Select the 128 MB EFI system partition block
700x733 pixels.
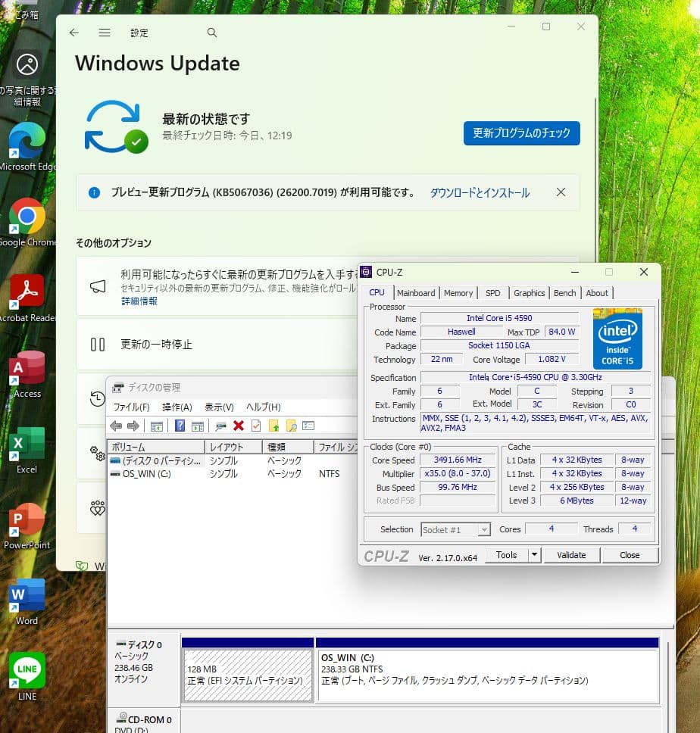tap(248, 670)
